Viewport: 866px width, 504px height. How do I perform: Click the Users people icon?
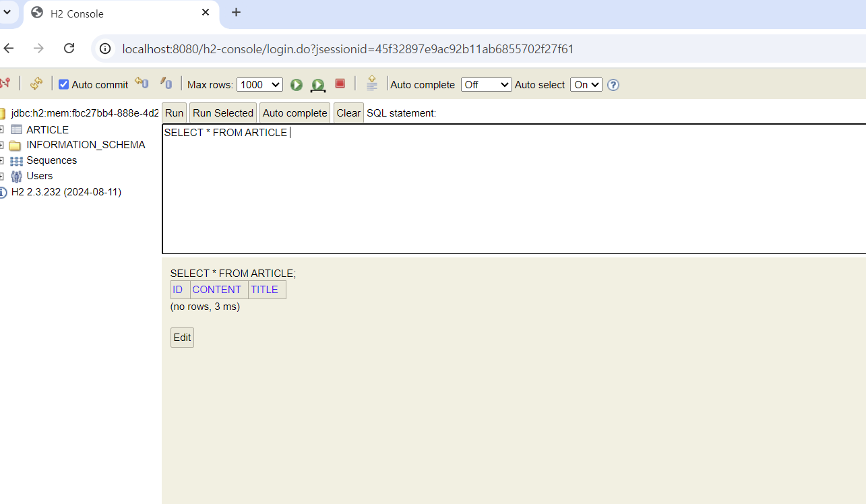point(17,177)
